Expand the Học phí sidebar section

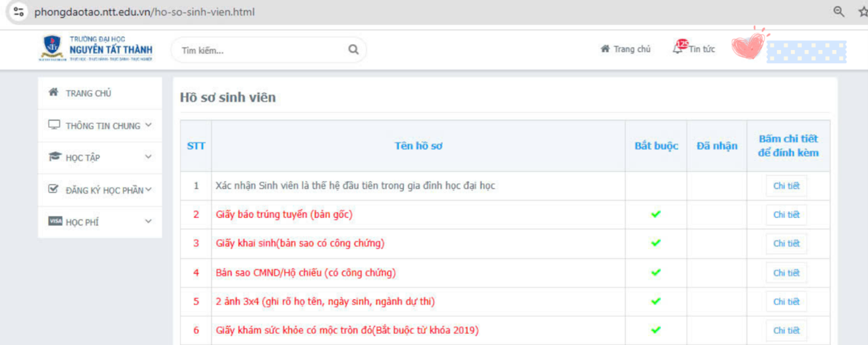[x=100, y=222]
